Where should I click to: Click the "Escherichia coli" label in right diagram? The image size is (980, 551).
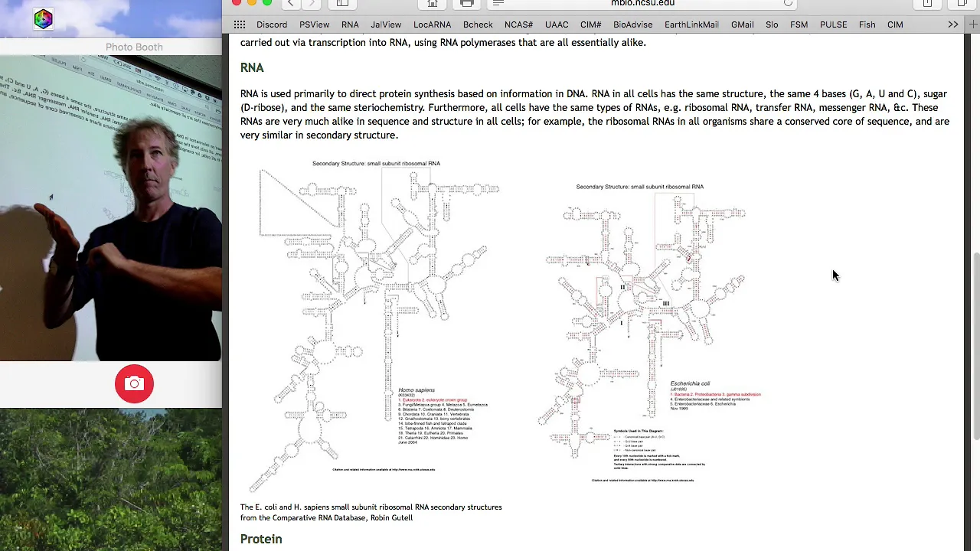pyautogui.click(x=691, y=383)
